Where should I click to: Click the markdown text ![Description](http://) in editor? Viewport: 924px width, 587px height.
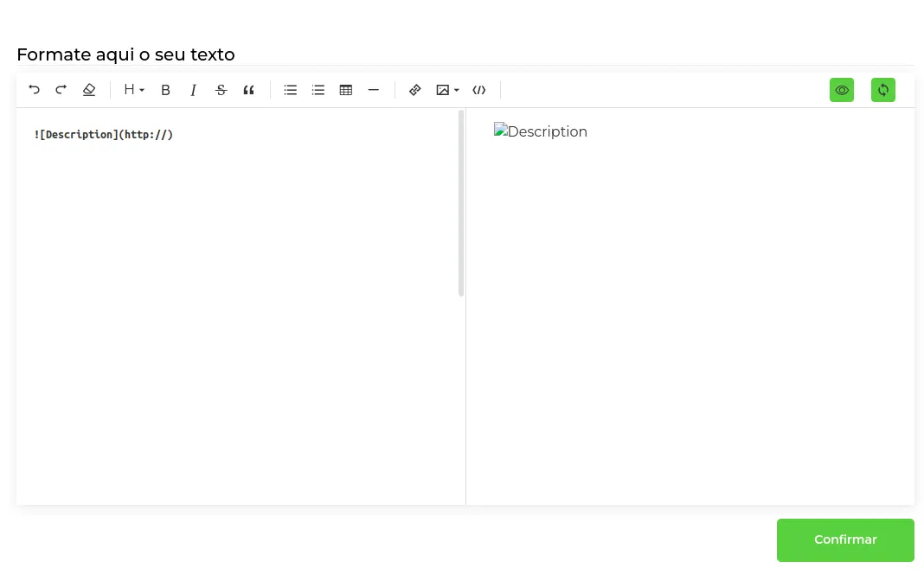coord(104,135)
